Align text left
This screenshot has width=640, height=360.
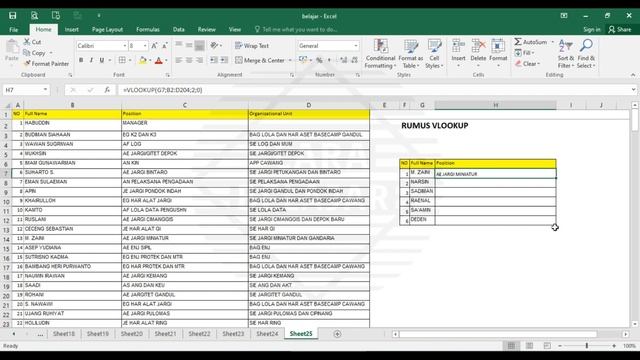[x=179, y=60]
